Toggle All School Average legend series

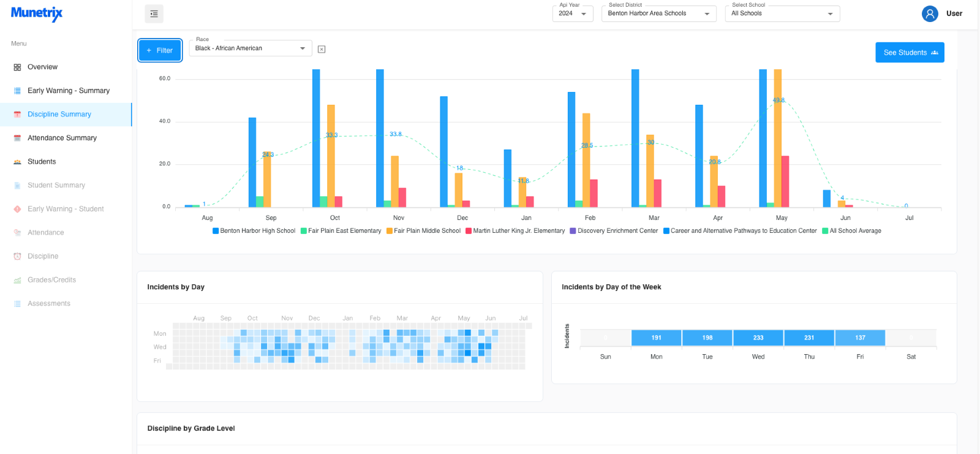click(851, 231)
